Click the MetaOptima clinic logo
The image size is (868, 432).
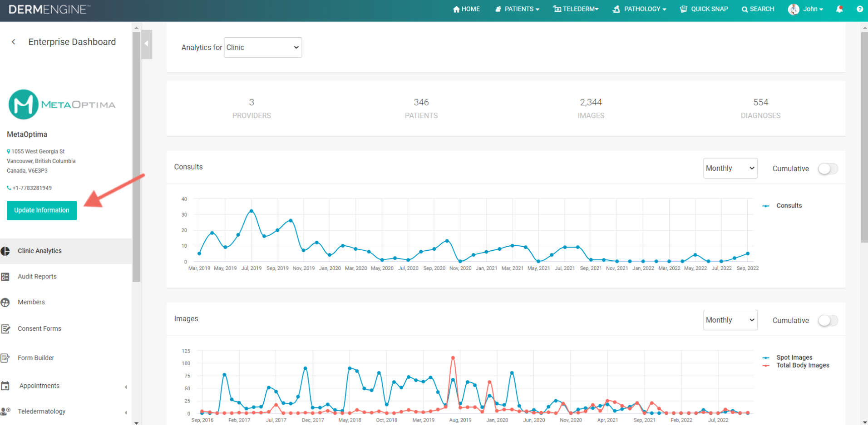click(62, 104)
